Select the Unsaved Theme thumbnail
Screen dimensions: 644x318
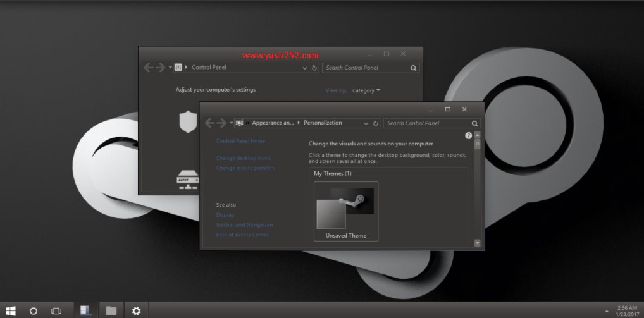(x=345, y=211)
